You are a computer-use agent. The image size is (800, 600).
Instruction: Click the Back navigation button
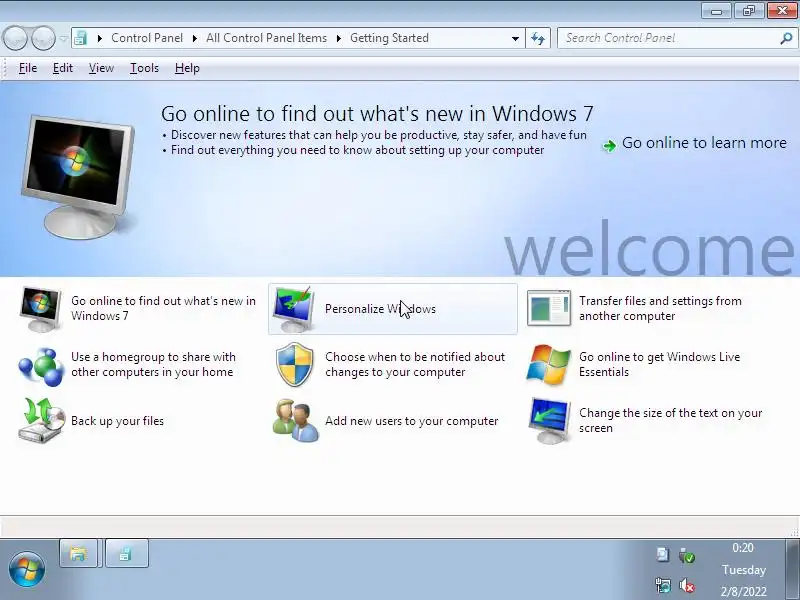(x=15, y=38)
